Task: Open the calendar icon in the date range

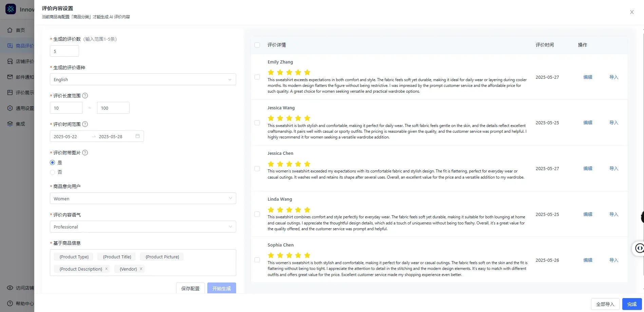Action: coord(138,136)
